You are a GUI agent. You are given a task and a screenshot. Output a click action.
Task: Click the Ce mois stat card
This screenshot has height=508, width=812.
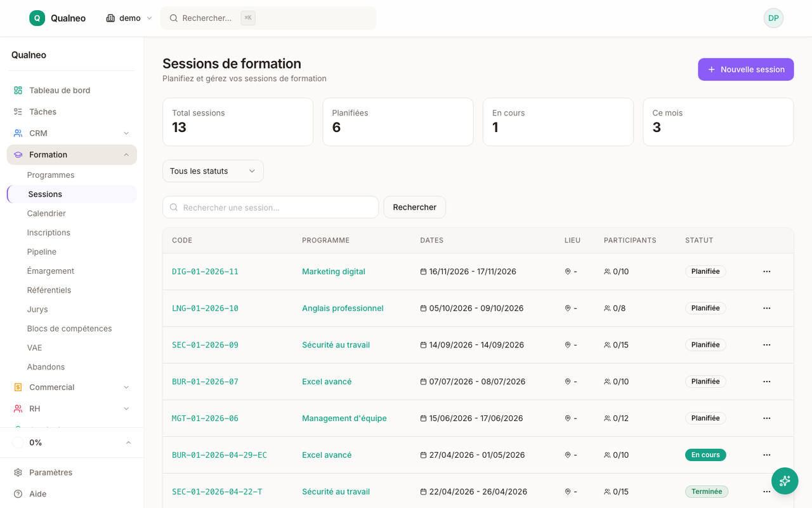[x=718, y=122]
